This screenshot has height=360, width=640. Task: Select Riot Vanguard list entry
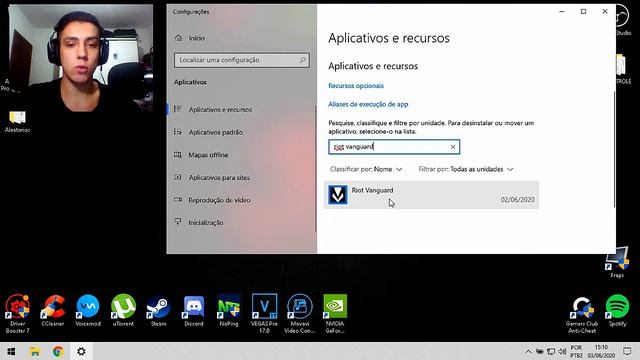tap(431, 195)
